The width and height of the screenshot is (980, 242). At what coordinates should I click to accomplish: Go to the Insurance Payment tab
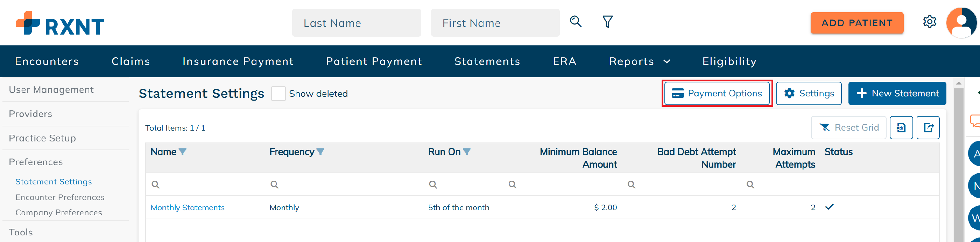click(x=238, y=61)
